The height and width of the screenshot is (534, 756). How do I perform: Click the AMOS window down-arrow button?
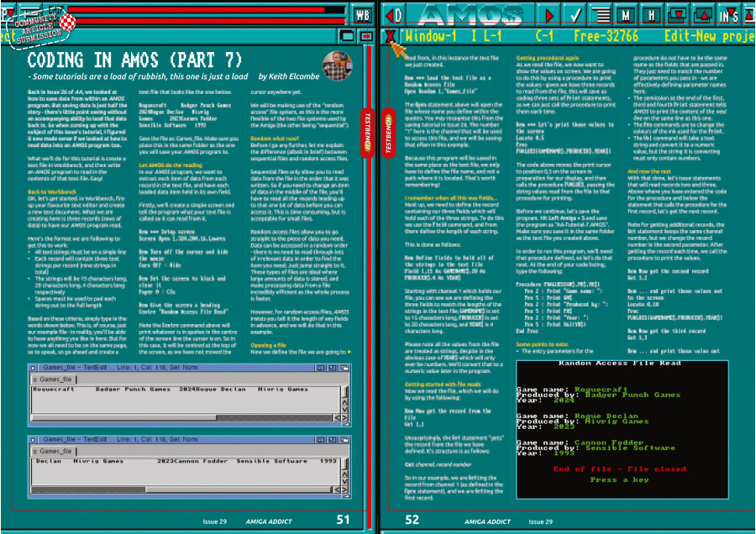[677, 15]
